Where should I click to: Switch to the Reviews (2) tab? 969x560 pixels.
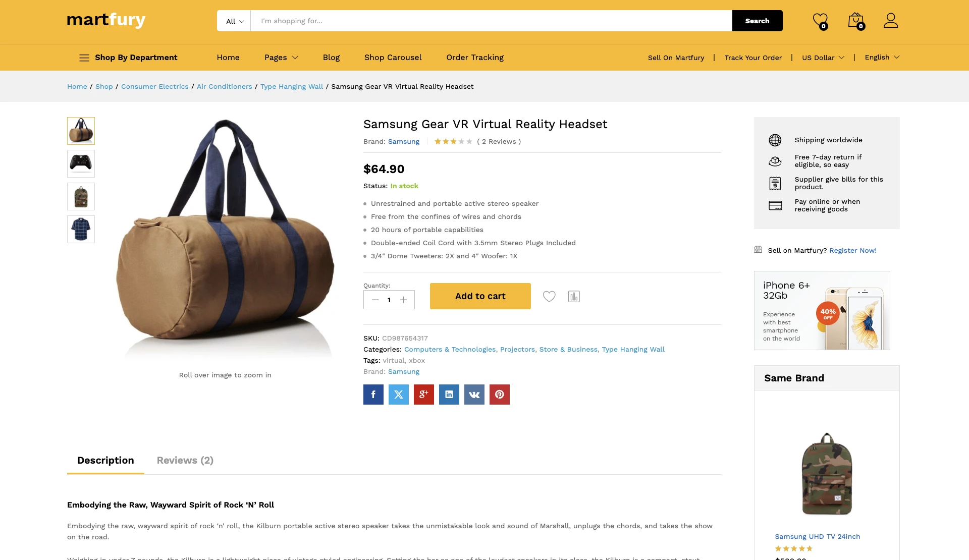point(185,460)
